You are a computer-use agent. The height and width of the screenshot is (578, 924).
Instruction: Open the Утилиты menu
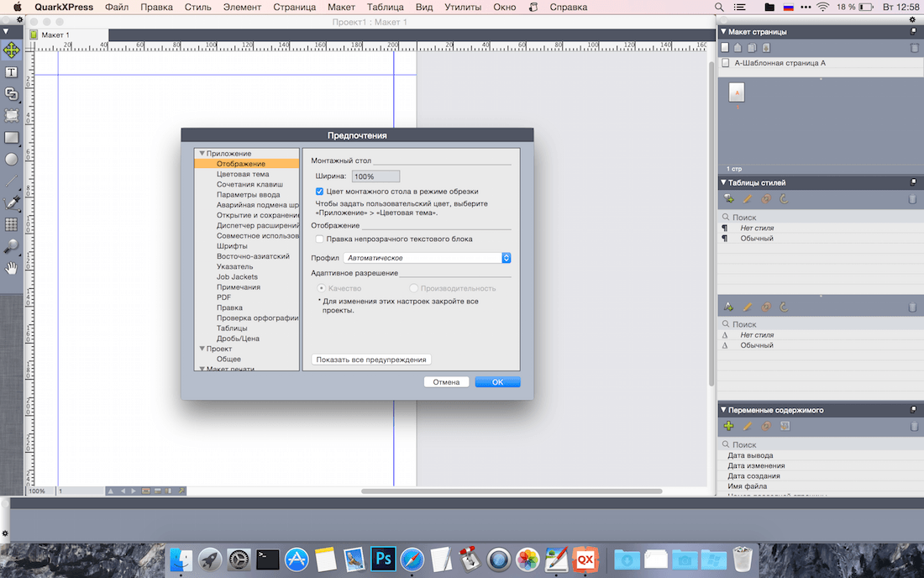pyautogui.click(x=463, y=7)
